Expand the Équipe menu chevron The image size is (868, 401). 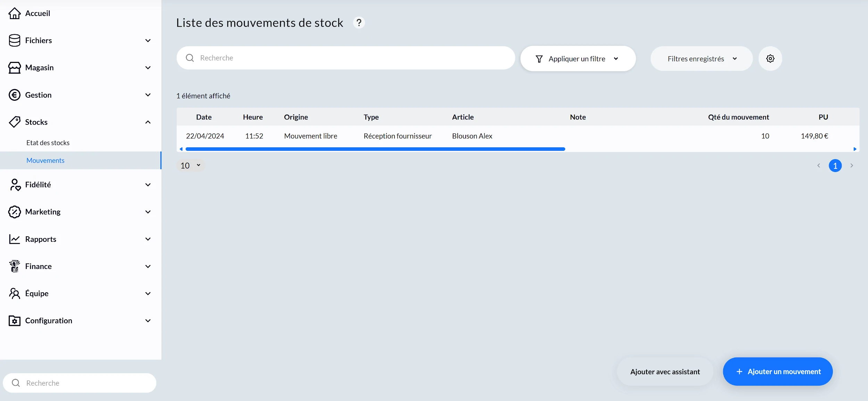point(148,293)
